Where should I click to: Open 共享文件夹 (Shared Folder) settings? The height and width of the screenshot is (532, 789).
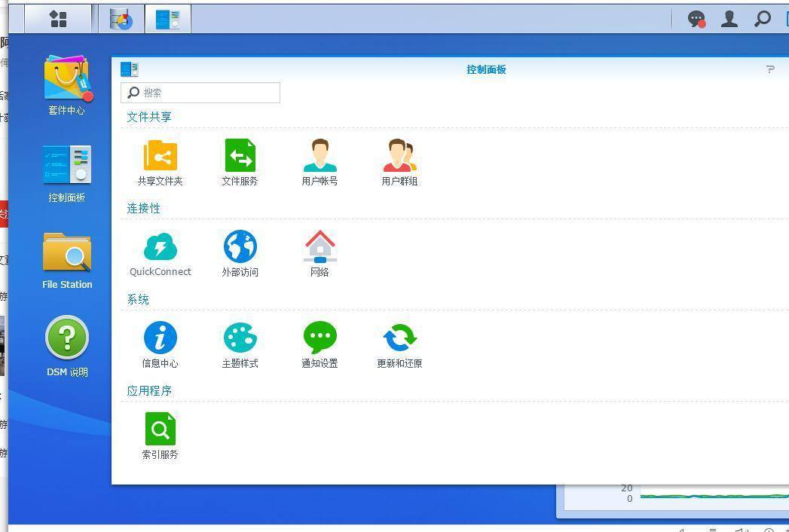coord(160,157)
